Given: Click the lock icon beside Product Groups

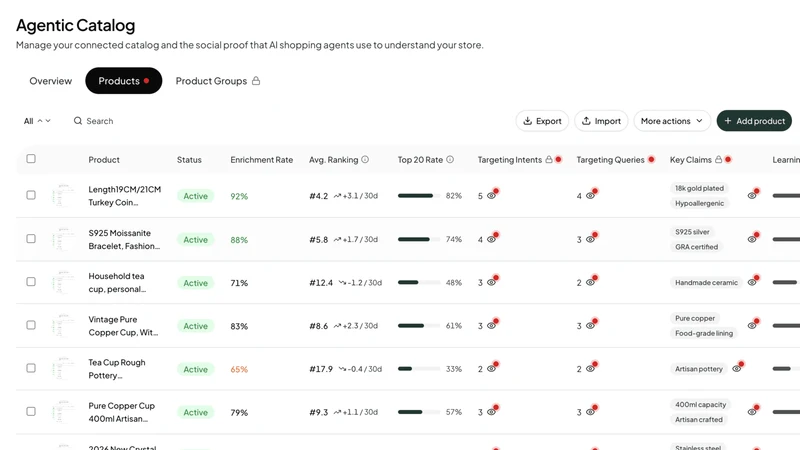Looking at the screenshot, I should click(256, 81).
